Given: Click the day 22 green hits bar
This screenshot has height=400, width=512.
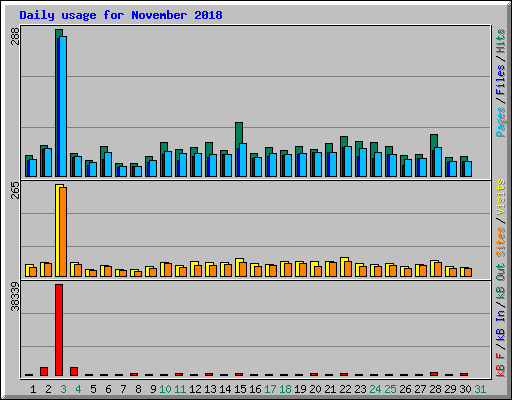Looking at the screenshot, I should pos(344,142).
